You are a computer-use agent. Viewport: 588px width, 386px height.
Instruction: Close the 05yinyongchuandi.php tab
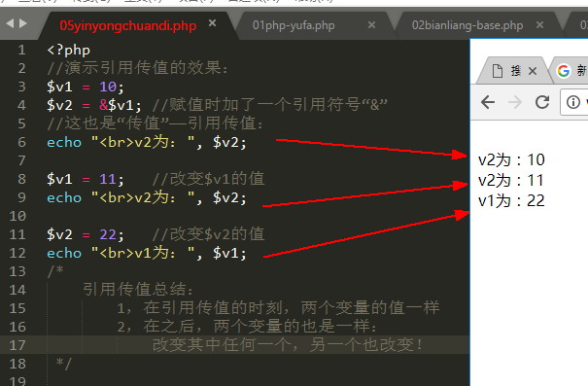tap(212, 23)
